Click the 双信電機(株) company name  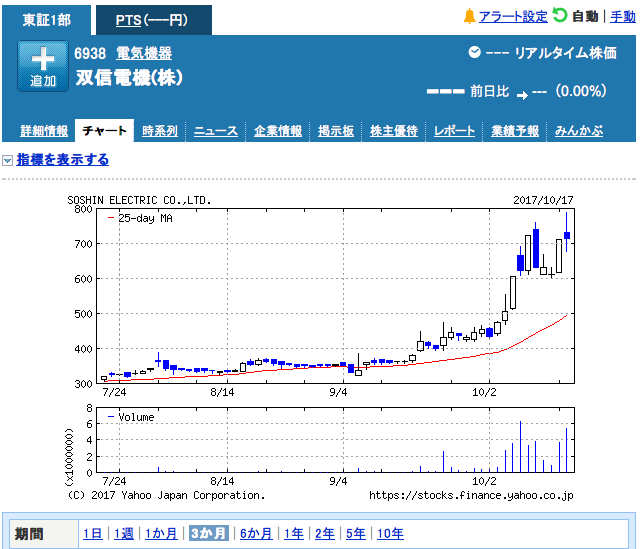129,77
